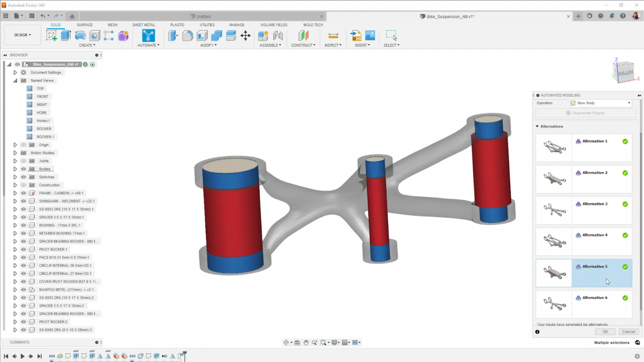Click the Measure tool under Inspect
This screenshot has height=362, width=644.
coord(333,35)
